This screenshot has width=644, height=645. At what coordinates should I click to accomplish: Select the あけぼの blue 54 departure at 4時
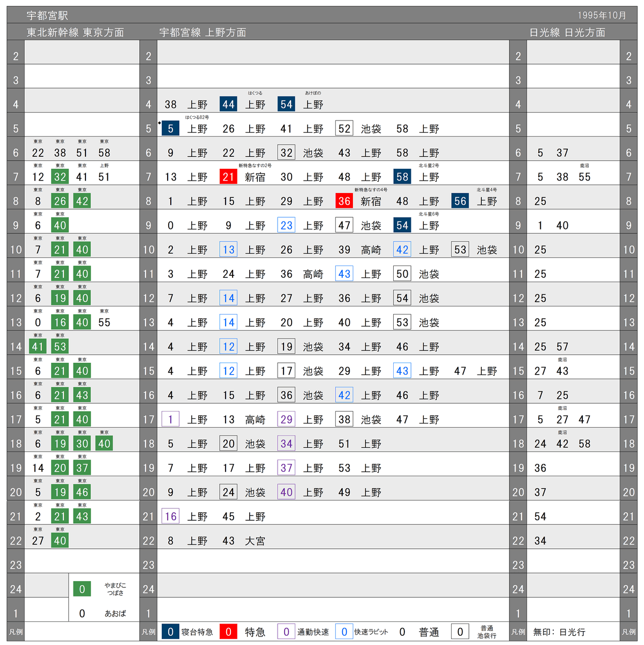(x=286, y=104)
